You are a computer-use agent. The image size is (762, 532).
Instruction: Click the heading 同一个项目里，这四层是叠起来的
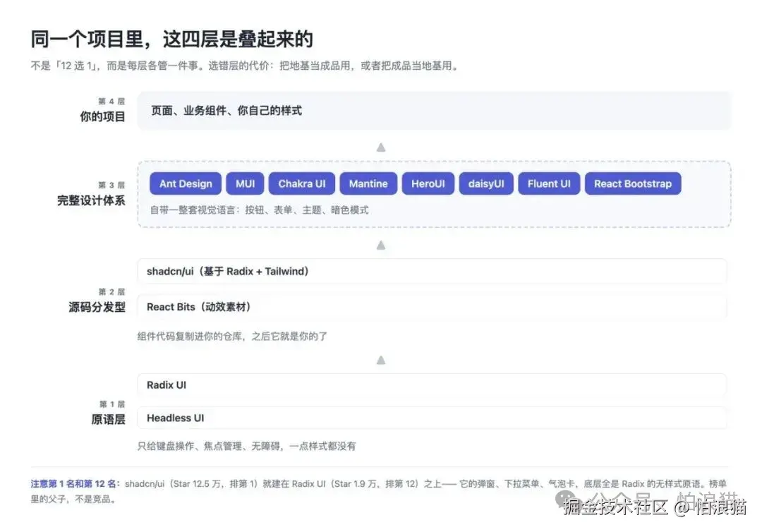point(172,39)
